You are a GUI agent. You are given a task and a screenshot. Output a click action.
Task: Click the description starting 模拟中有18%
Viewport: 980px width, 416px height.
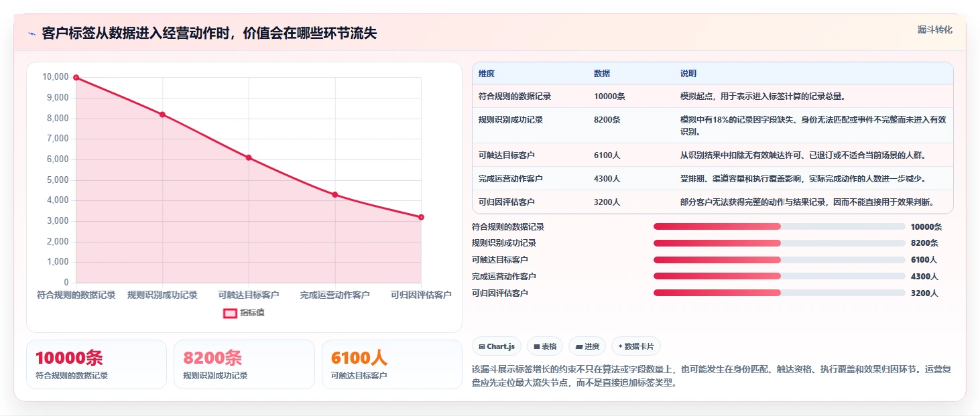point(813,125)
